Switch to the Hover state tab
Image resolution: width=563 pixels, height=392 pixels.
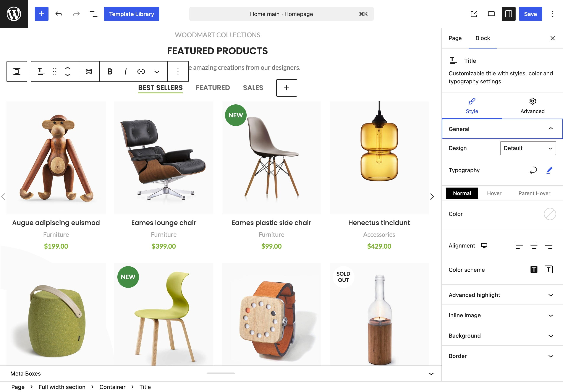[x=494, y=193]
